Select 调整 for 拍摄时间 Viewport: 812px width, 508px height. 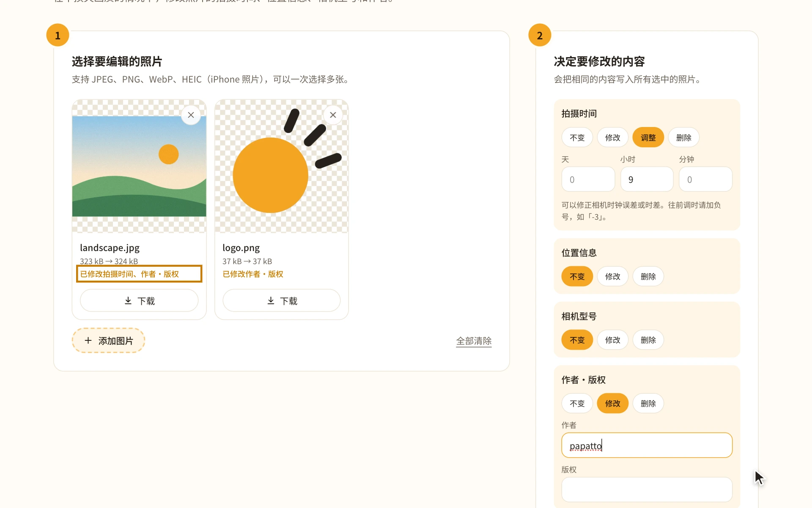tap(648, 138)
